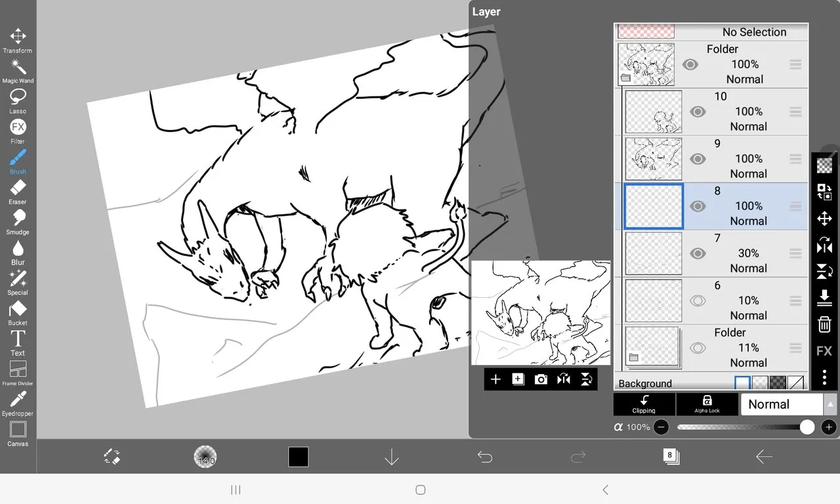Screen dimensions: 840x504
Task: Select the Special tool
Action: click(18, 283)
